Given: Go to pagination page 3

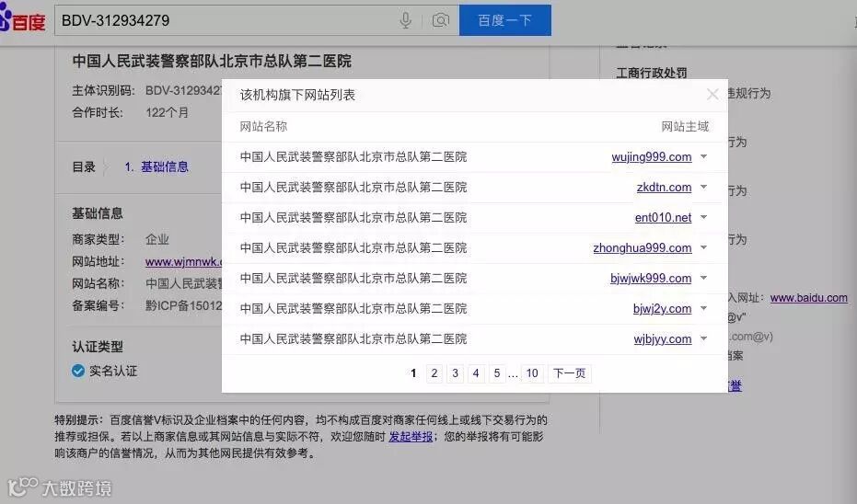Looking at the screenshot, I should tap(455, 373).
